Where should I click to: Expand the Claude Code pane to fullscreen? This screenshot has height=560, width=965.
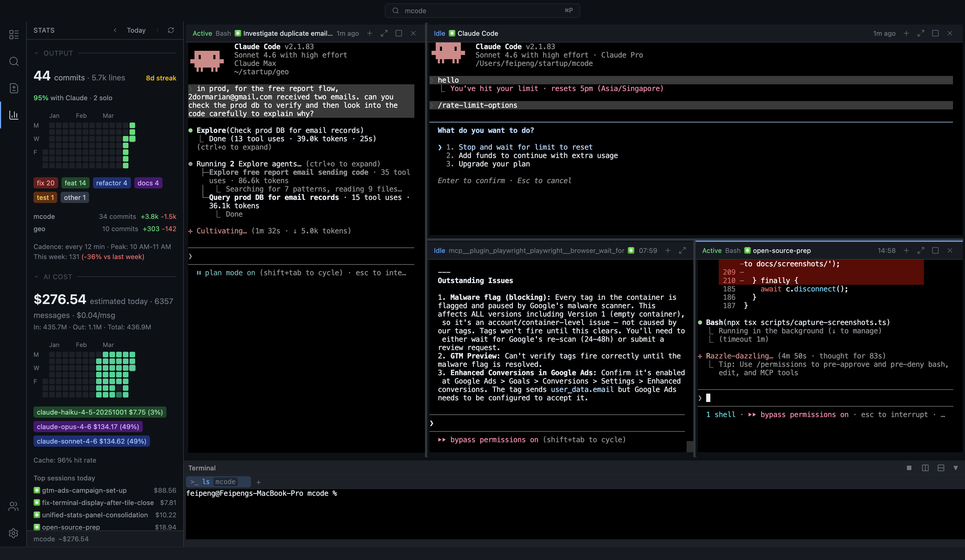coord(921,33)
